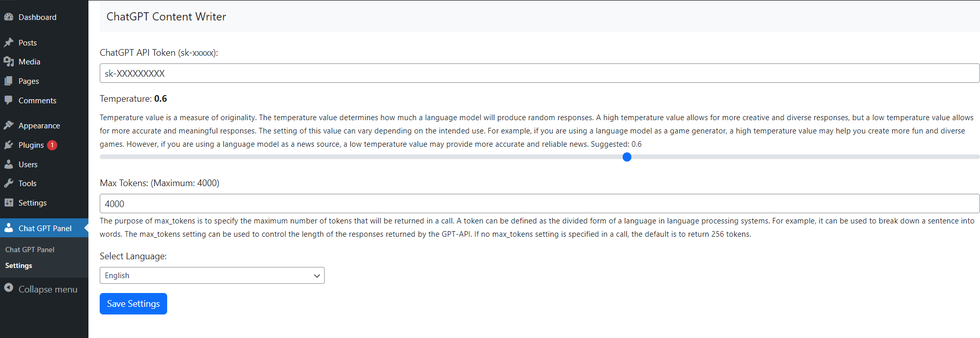The height and width of the screenshot is (338, 980).
Task: Open the Tools menu label
Action: 28,183
